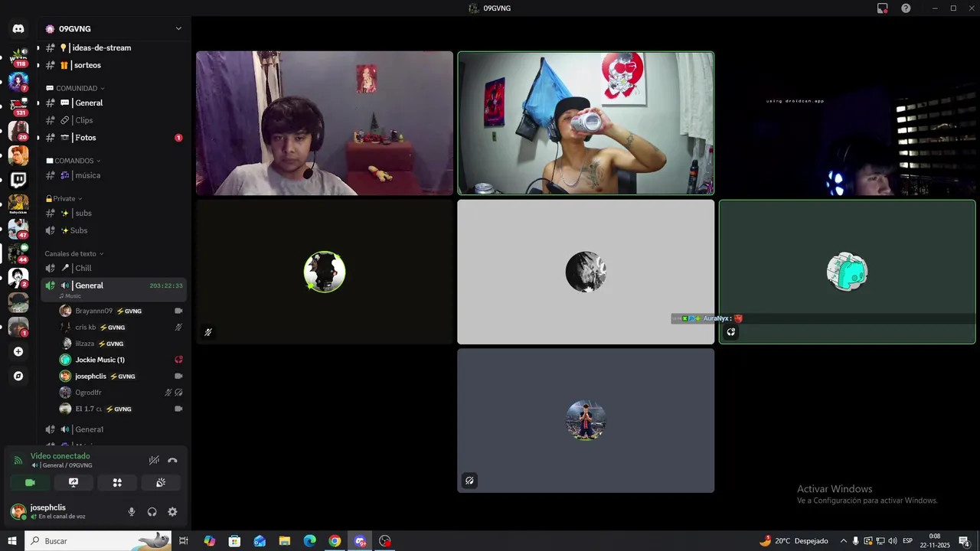Open the Fotos channel
Screen dimensions: 980x551
point(113,138)
